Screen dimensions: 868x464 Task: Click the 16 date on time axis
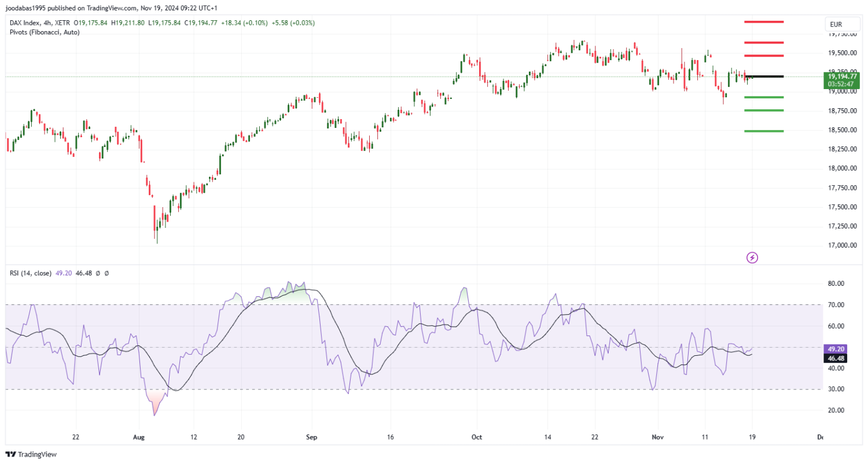(x=391, y=437)
